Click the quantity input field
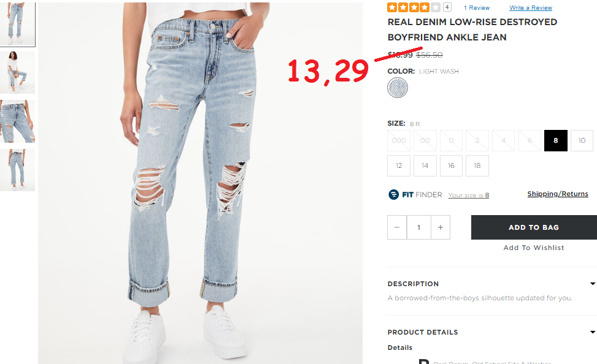 point(419,227)
